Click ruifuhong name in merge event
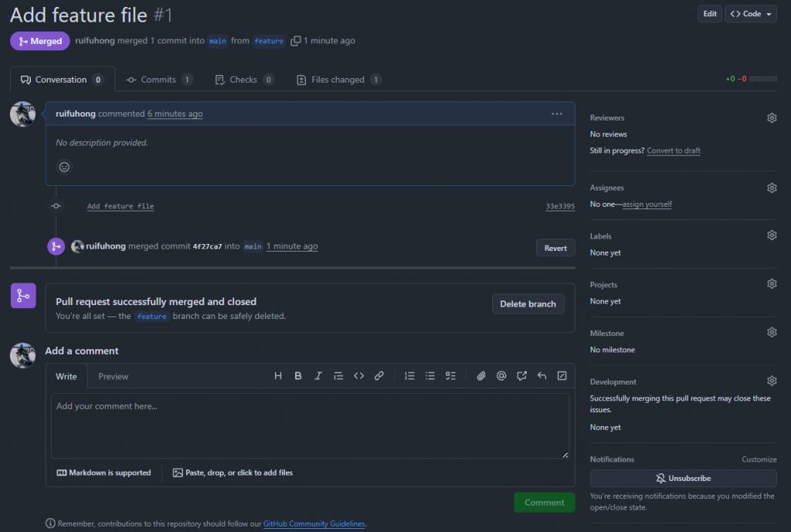The width and height of the screenshot is (791, 532). [x=105, y=246]
